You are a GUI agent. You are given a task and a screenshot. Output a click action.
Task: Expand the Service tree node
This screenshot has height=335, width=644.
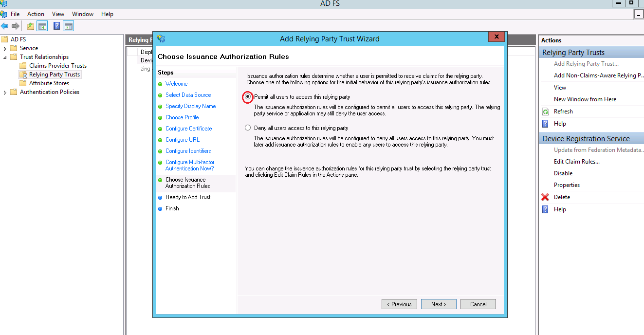pyautogui.click(x=5, y=49)
